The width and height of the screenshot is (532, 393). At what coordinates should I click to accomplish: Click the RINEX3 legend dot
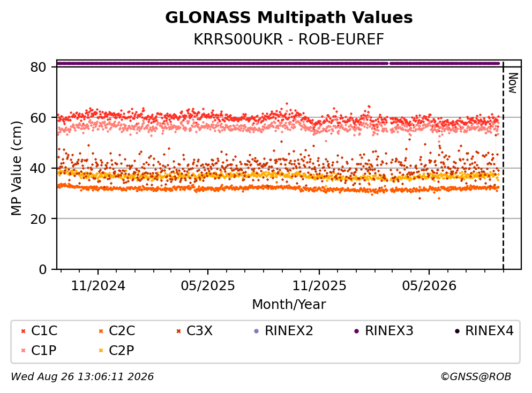[357, 331]
